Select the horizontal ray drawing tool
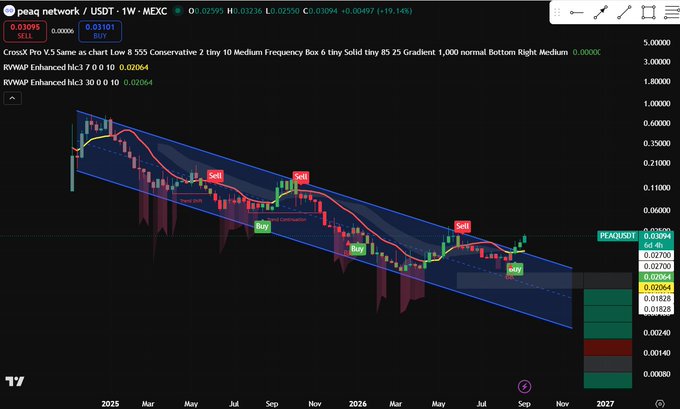 coord(576,13)
